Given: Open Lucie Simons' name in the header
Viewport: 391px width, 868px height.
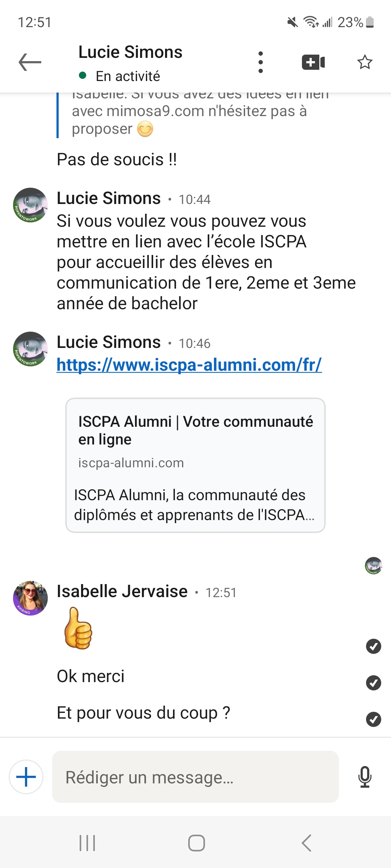Looking at the screenshot, I should [x=130, y=52].
